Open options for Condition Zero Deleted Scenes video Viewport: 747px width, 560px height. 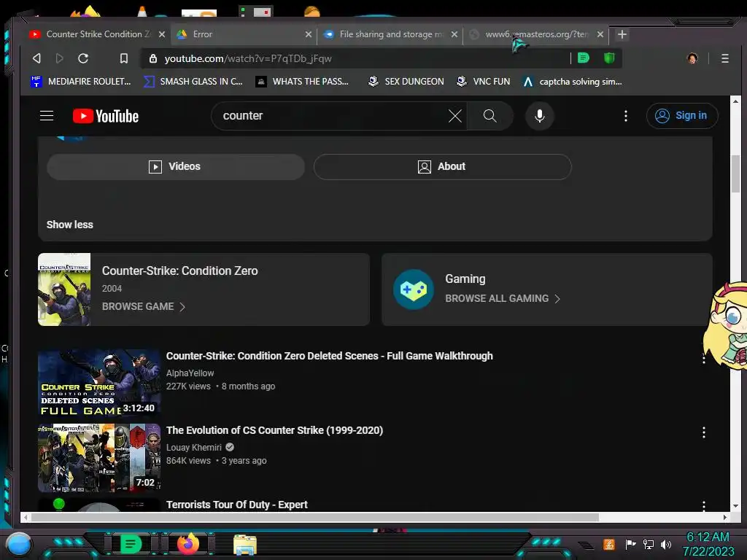[x=704, y=359]
